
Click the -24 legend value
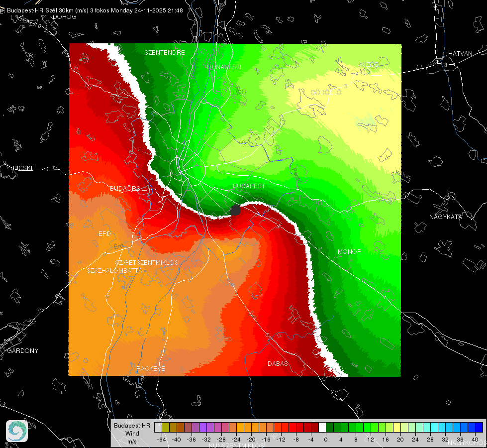(236, 440)
